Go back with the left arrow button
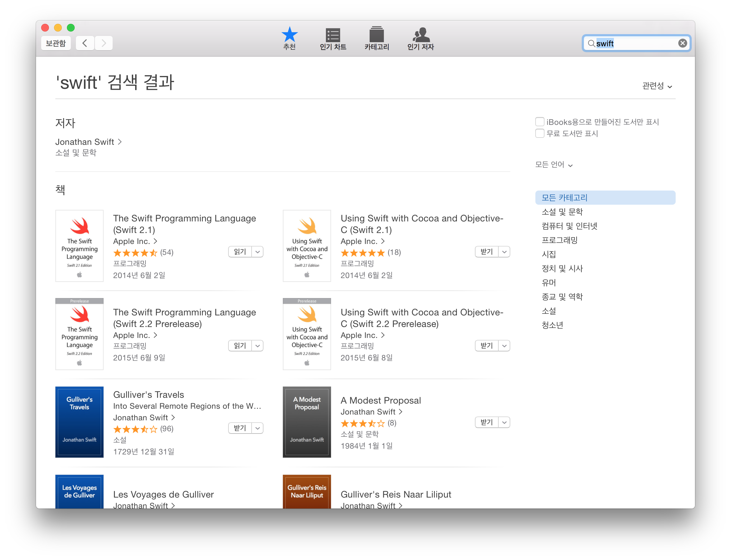This screenshot has width=731, height=560. coord(85,43)
